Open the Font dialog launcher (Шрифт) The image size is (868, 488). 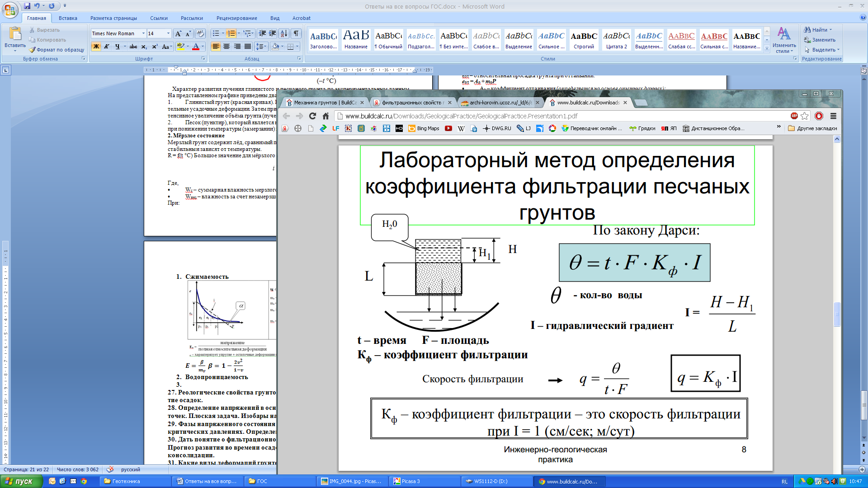pyautogui.click(x=203, y=59)
